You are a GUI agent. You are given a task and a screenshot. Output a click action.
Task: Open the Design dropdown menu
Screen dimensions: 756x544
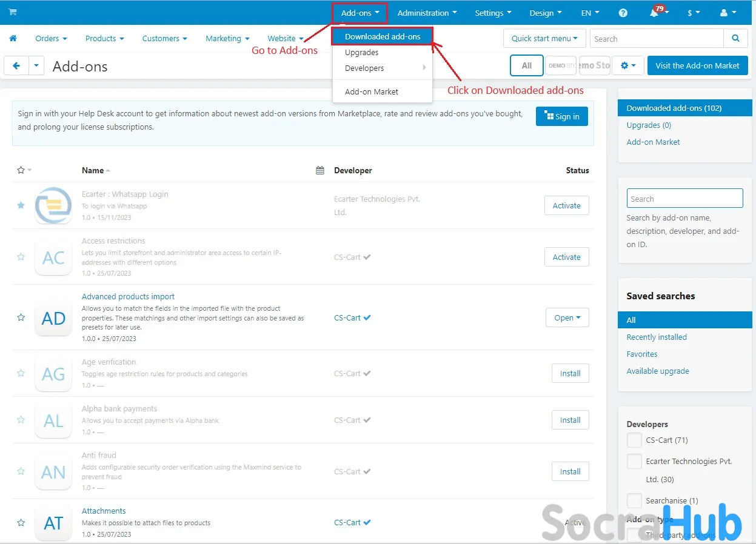click(546, 13)
